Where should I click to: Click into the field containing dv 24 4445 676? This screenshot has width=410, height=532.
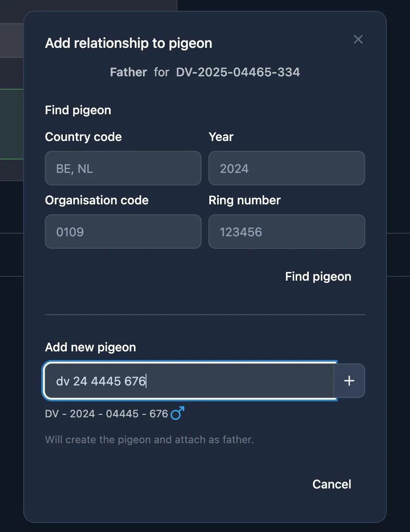pos(189,381)
